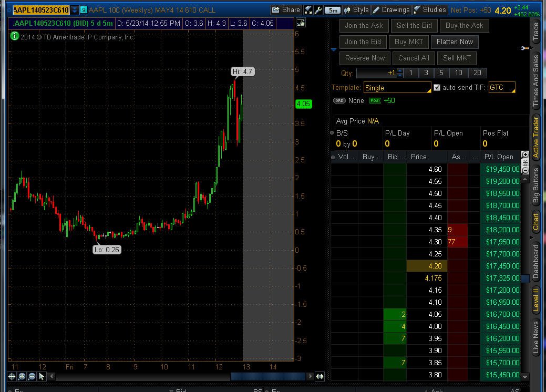Image resolution: width=546 pixels, height=392 pixels.
Task: Click the zoom out magnifier below chart
Action: tap(32, 376)
